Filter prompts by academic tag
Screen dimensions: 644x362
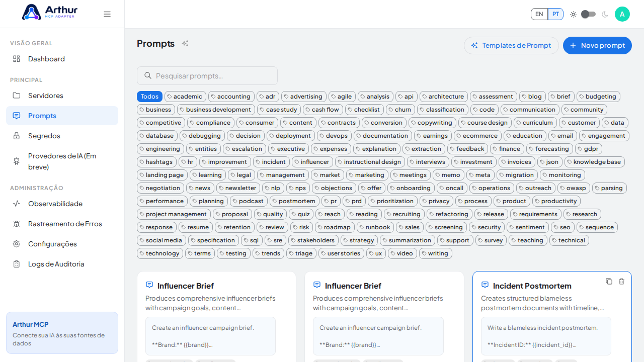point(185,97)
